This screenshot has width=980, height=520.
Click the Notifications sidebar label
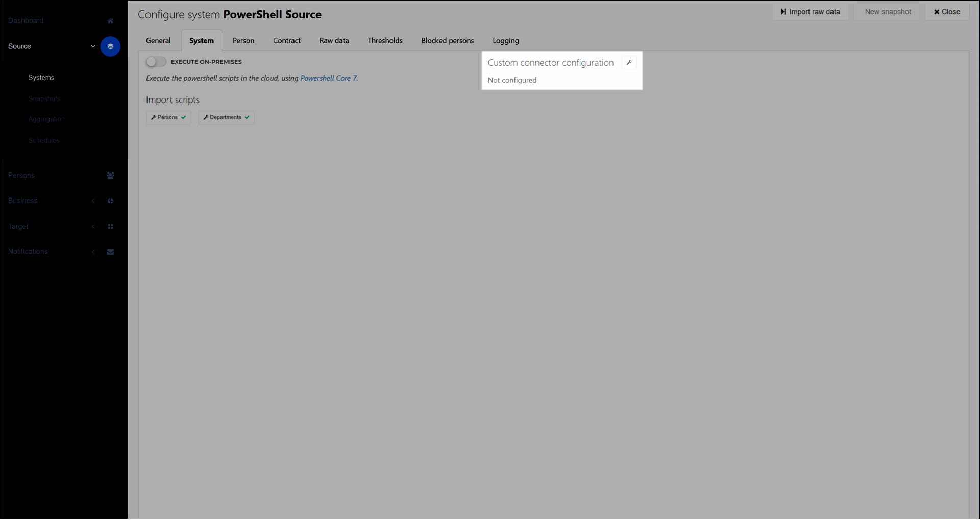click(28, 252)
